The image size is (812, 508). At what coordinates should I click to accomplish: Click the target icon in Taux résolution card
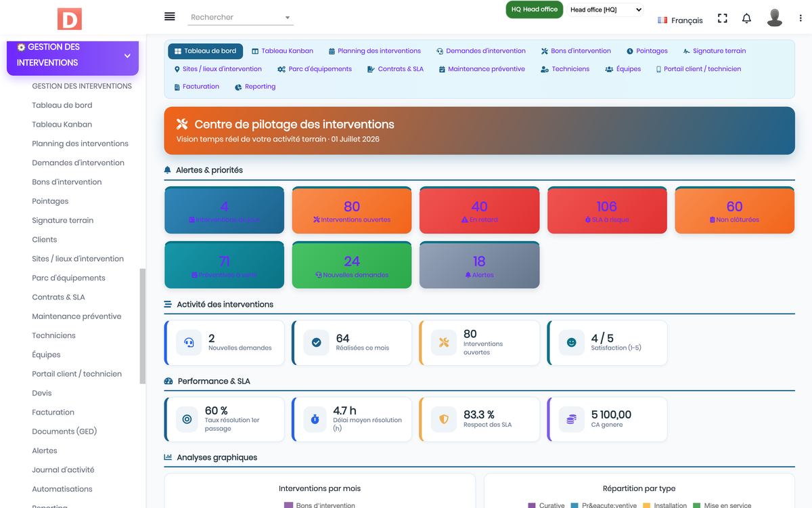click(x=187, y=419)
